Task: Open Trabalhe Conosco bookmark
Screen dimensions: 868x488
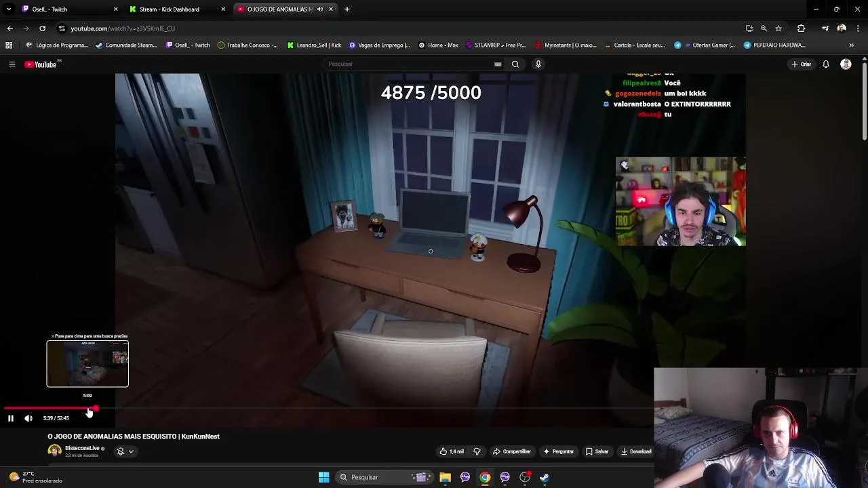Action: (248, 45)
